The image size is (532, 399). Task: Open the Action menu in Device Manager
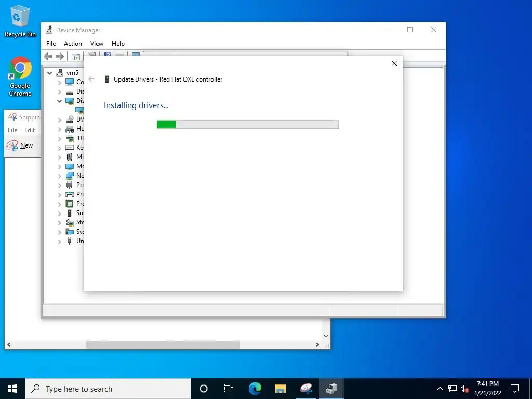pos(73,44)
